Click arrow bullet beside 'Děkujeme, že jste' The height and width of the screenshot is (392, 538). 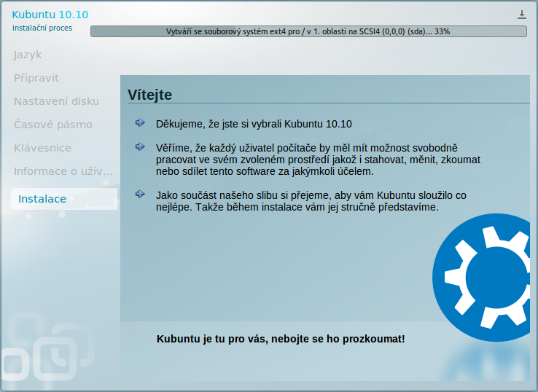point(140,122)
